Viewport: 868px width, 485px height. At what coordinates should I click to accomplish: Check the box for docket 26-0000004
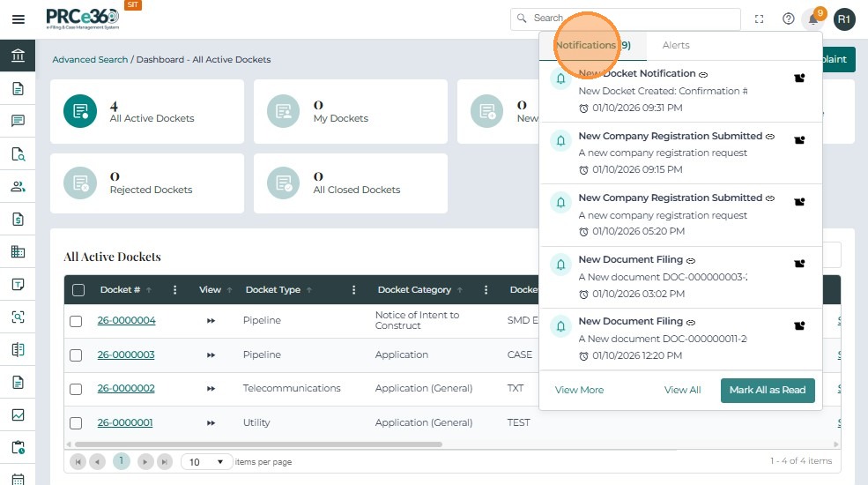tap(77, 321)
